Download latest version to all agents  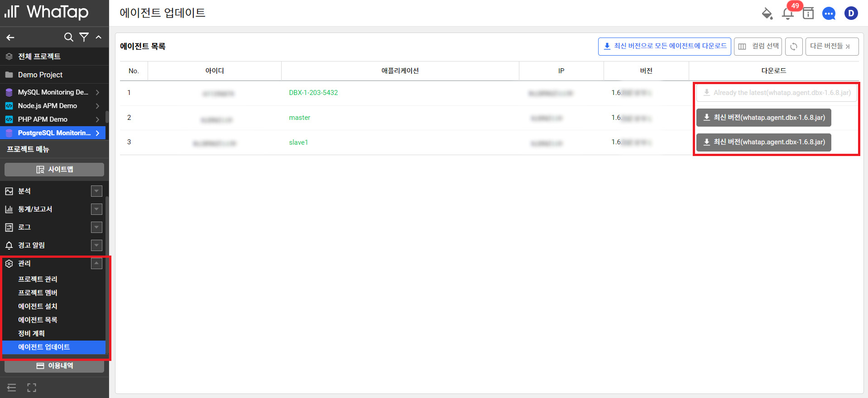pyautogui.click(x=665, y=47)
